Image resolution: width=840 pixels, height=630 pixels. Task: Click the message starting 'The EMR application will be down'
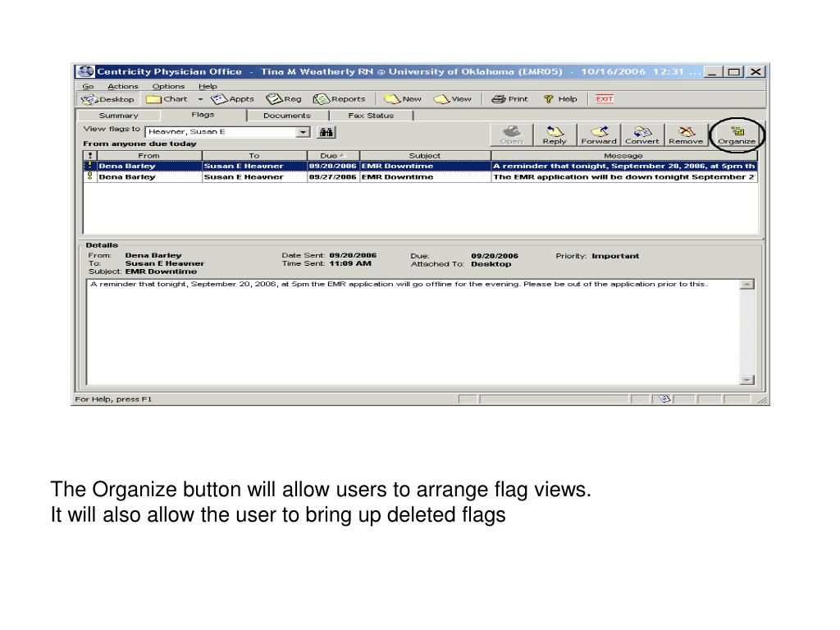click(x=623, y=177)
